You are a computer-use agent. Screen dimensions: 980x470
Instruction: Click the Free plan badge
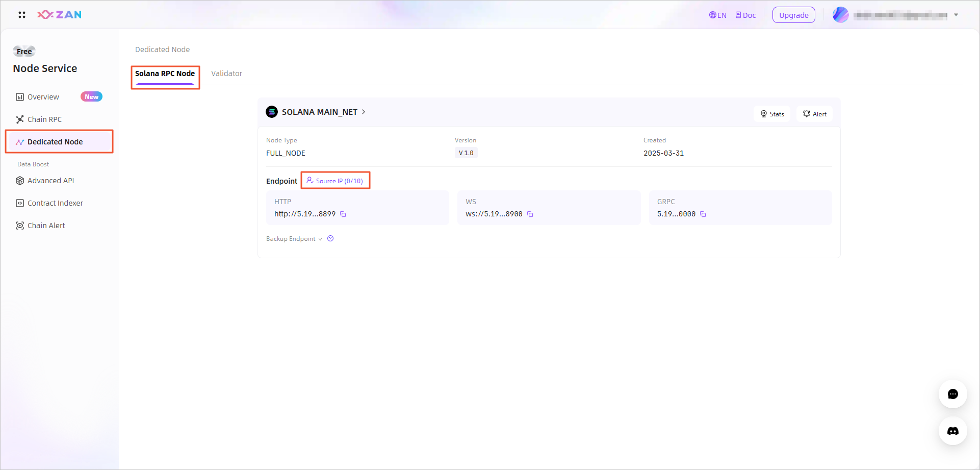tap(24, 51)
